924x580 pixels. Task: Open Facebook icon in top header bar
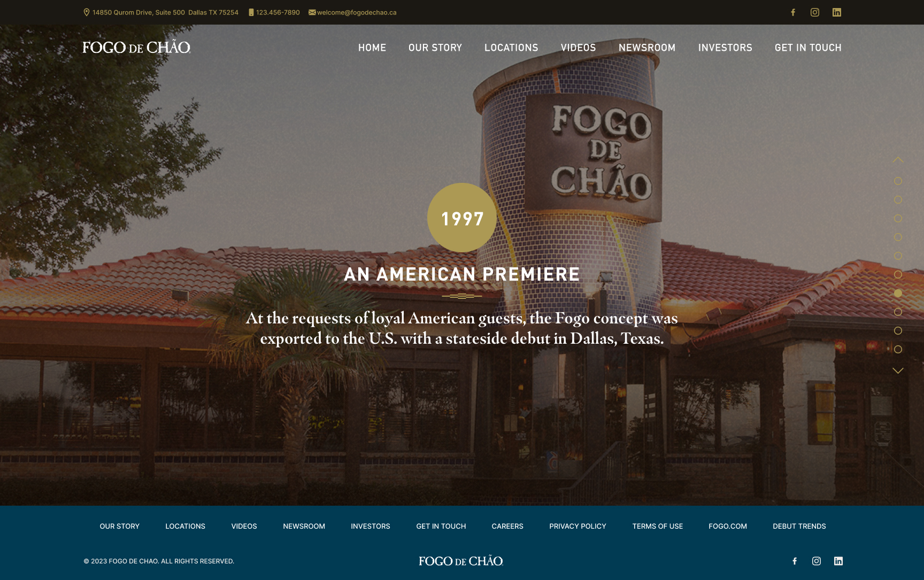tap(793, 12)
